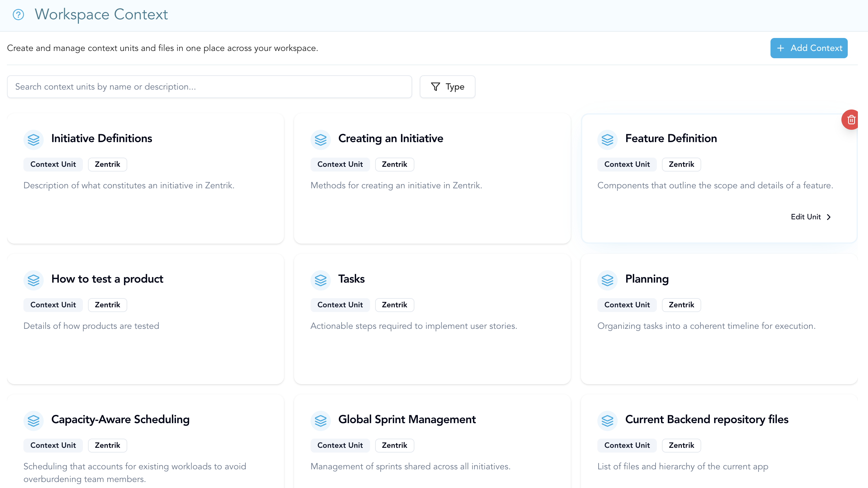Click the Creating an Initiative layers icon
Screen dimensions: 868x488
point(320,139)
